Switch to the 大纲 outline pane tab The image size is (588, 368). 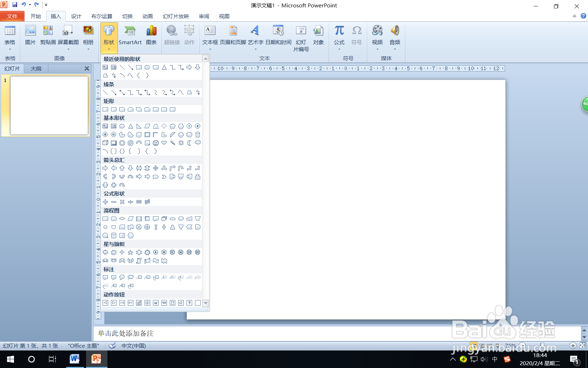(36, 69)
